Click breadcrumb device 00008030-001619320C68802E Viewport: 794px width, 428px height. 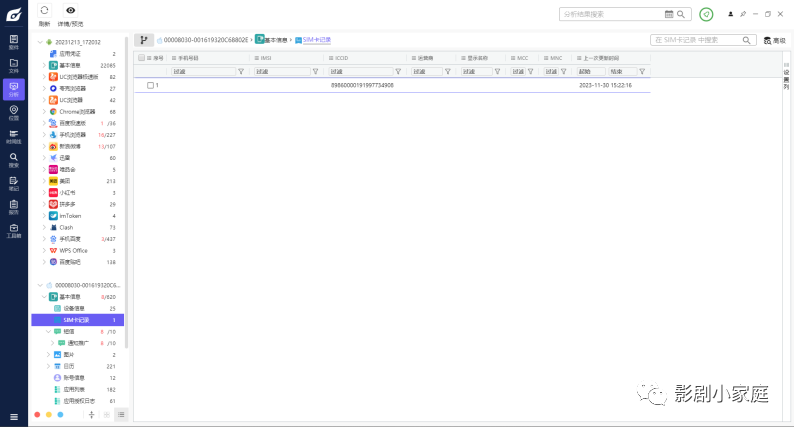pyautogui.click(x=206, y=40)
